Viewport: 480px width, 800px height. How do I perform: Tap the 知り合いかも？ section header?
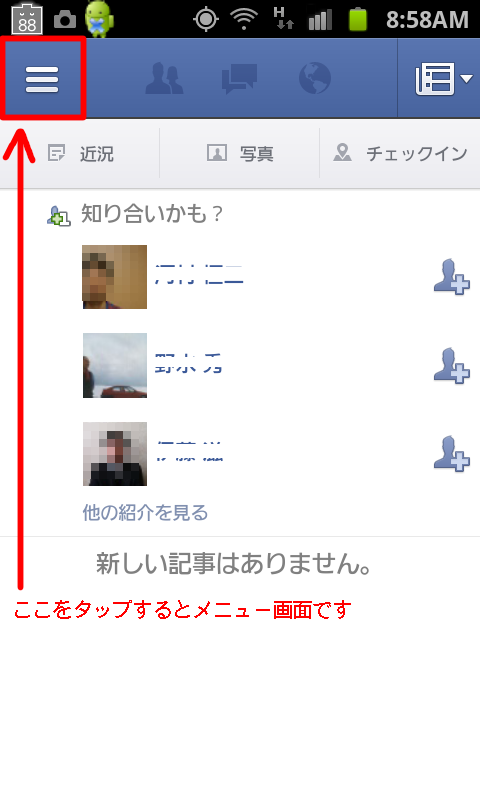[151, 214]
